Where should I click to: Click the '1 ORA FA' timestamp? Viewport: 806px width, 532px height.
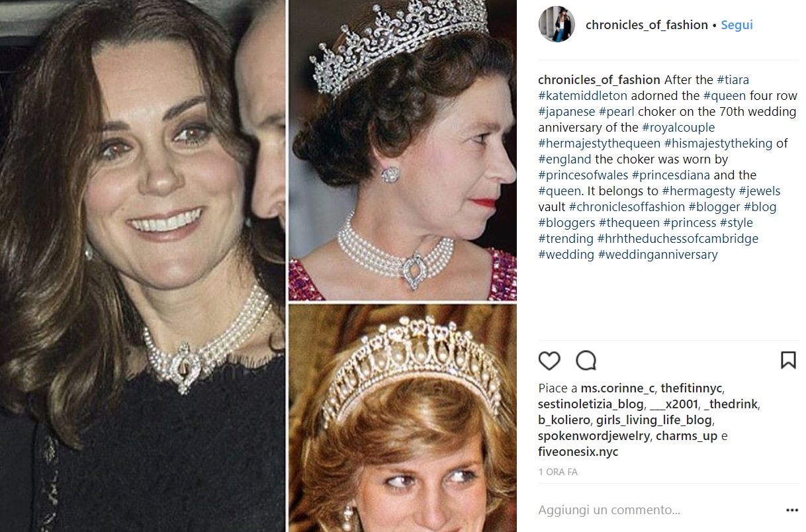click(558, 472)
